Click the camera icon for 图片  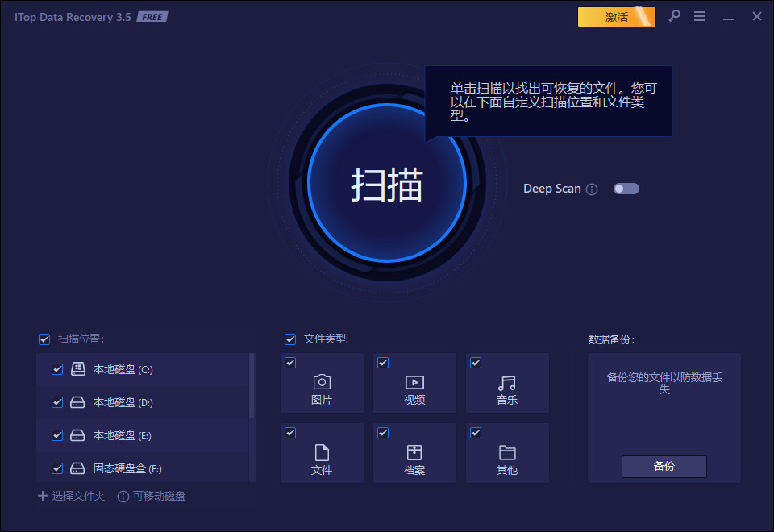point(322,382)
